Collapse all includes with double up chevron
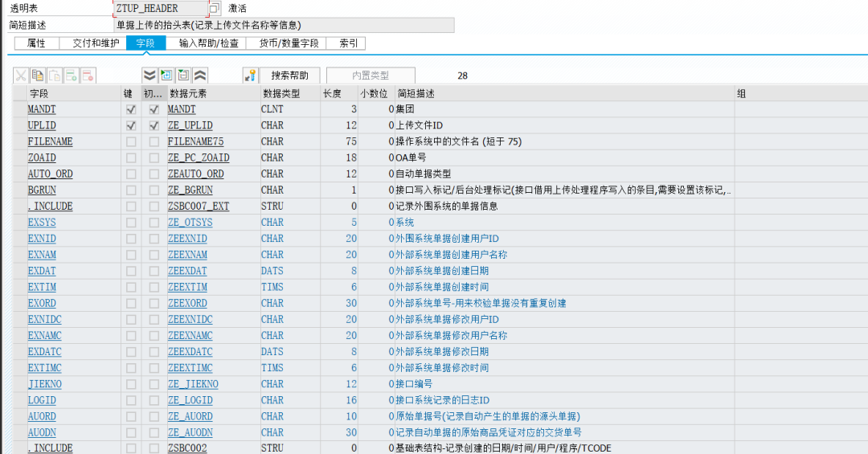The image size is (868, 454). (x=200, y=76)
